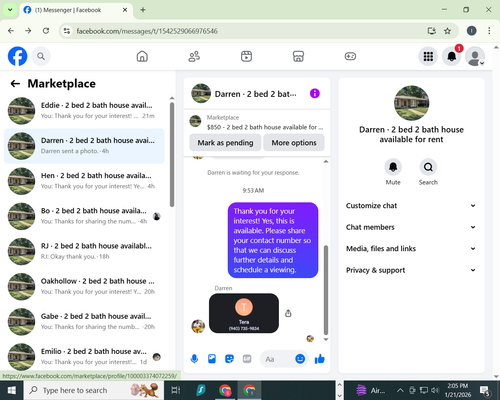
Task: Open Hen conversation
Action: click(x=84, y=181)
